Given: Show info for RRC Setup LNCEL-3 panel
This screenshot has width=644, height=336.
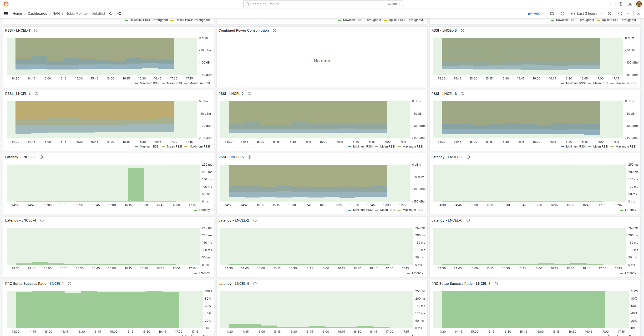Looking at the screenshot, I should 497,284.
